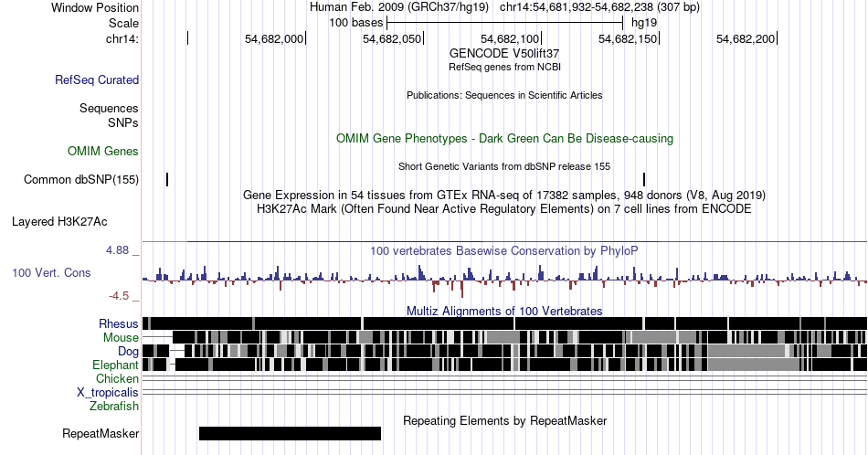Click the 4.88 PhyloP upper scale value
Image resolution: width=868 pixels, height=455 pixels.
[x=117, y=250]
